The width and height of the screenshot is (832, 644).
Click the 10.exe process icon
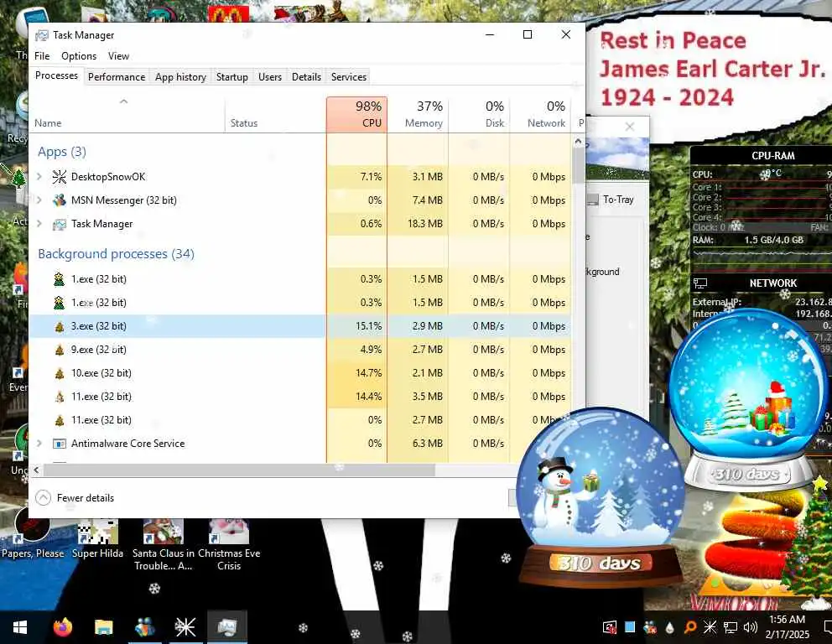click(59, 373)
